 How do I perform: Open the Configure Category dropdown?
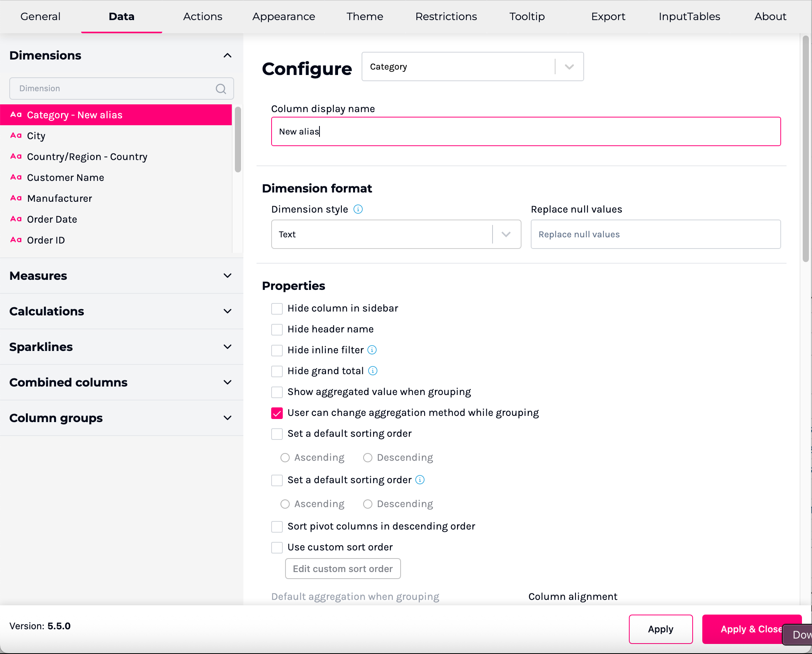click(x=472, y=66)
